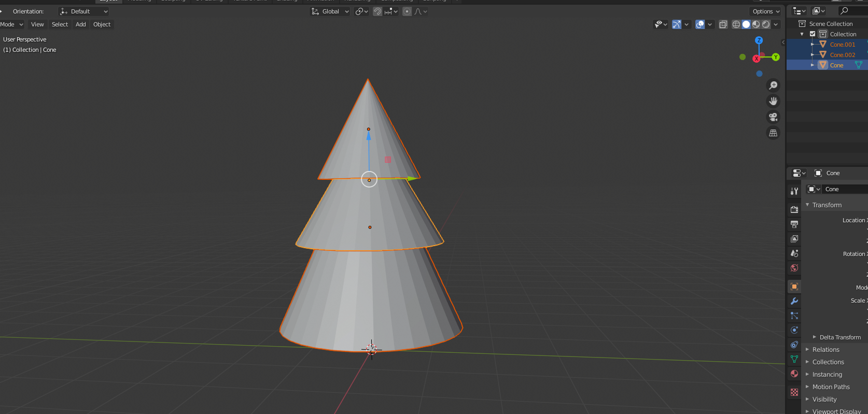Switch perspective/orthographic with the grid icon

coord(773,133)
